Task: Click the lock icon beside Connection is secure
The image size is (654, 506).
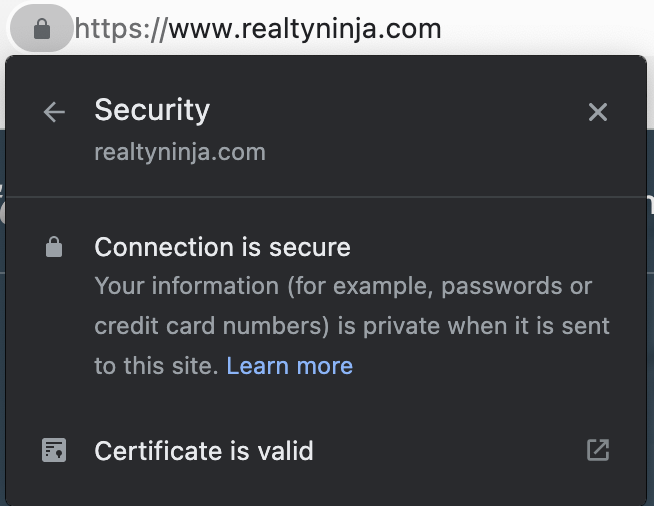Action: (54, 247)
